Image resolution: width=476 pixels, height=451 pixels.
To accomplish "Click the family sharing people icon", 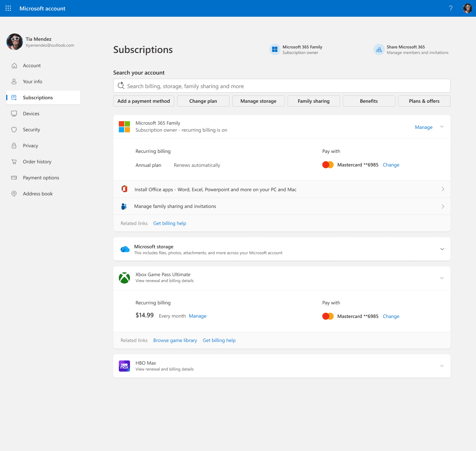I will (124, 207).
